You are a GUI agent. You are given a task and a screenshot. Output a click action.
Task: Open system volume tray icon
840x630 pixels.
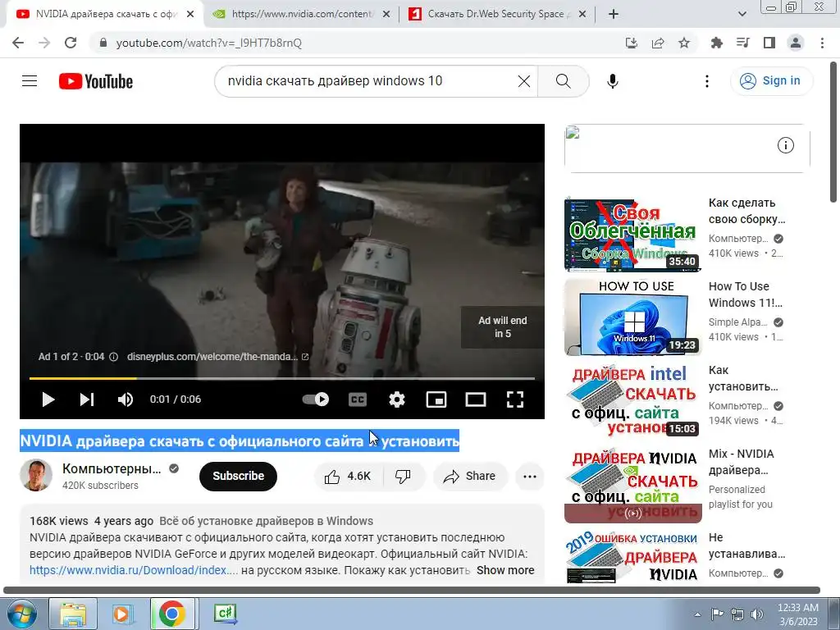click(x=756, y=614)
